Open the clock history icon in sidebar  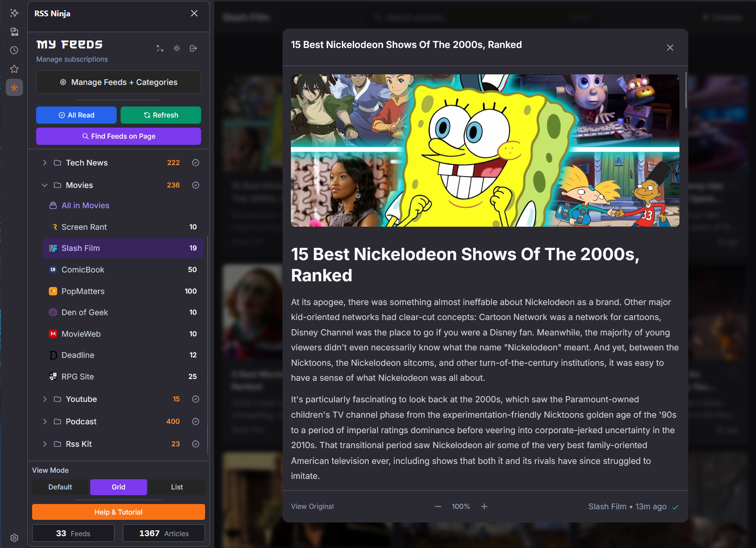(x=14, y=50)
